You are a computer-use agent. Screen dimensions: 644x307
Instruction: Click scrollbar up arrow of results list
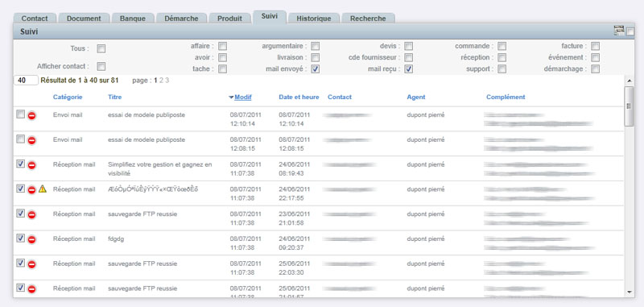(630, 81)
